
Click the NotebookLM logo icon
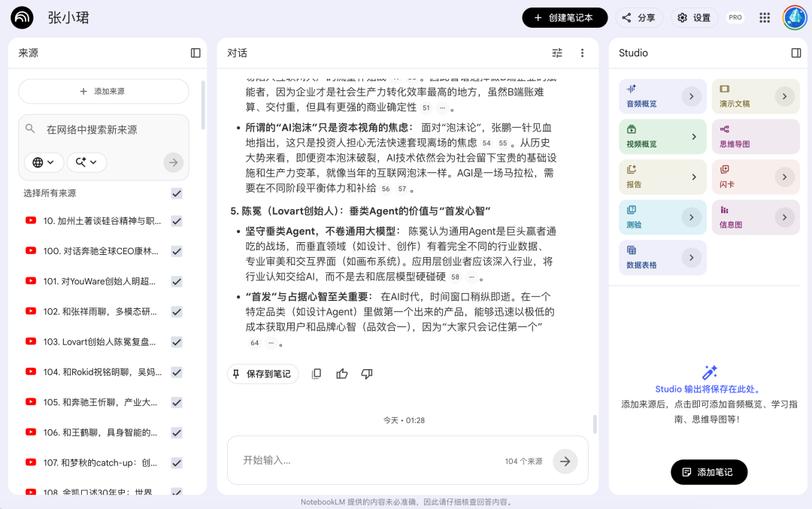point(22,17)
